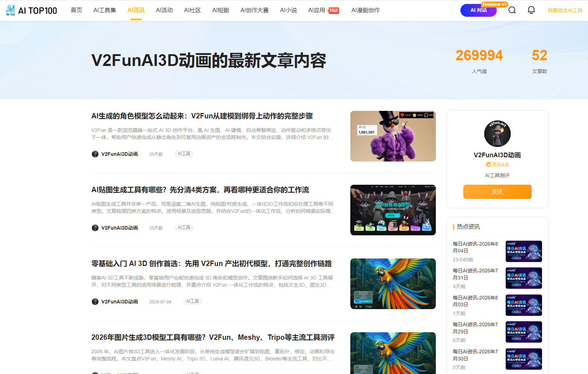
Task: Click the AI工具 tag on 零基础入门 article
Action: pos(192,301)
